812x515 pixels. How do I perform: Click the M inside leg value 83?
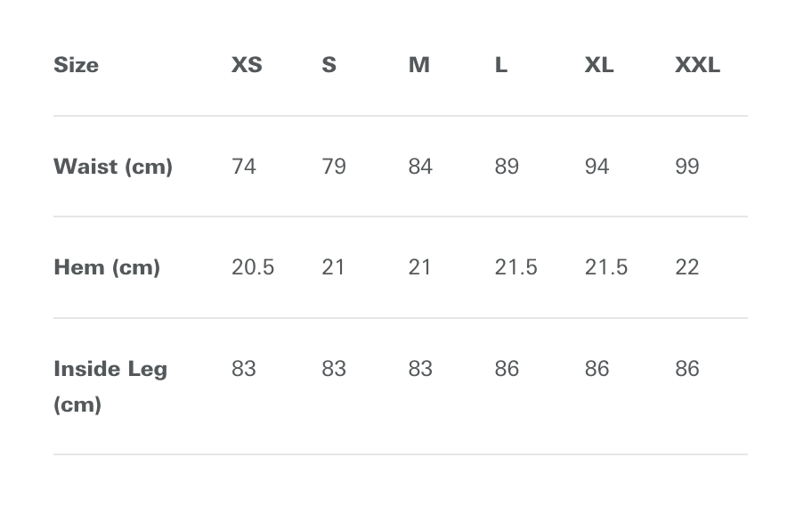pyautogui.click(x=420, y=369)
